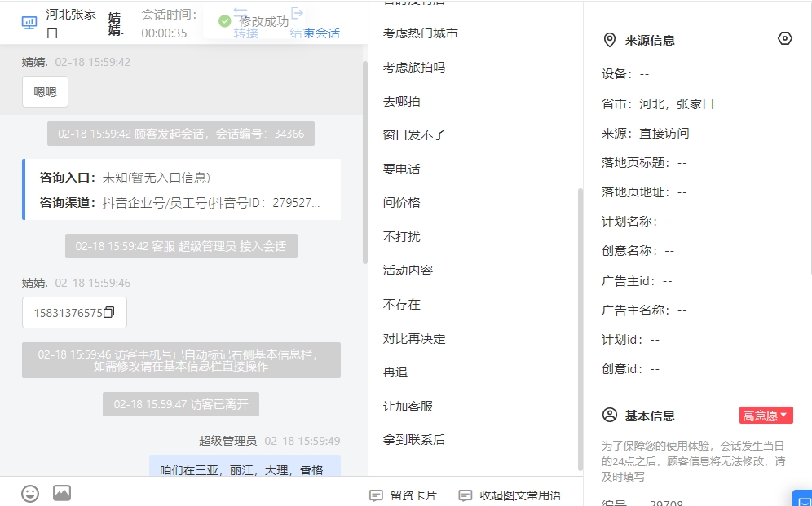Click the 计划名称 field row

pyautogui.click(x=638, y=222)
